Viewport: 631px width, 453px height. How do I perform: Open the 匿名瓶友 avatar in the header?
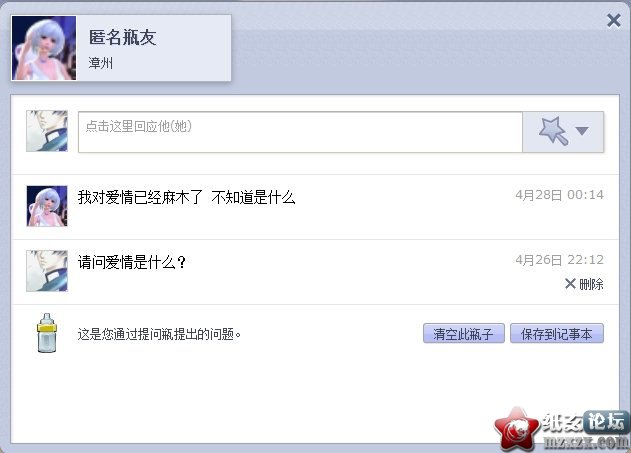click(44, 48)
